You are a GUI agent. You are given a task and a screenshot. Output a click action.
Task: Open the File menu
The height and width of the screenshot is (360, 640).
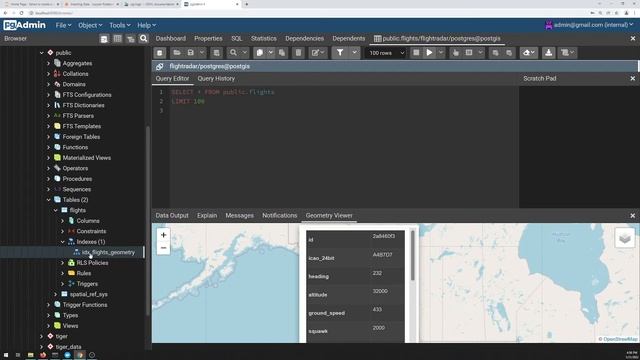(63, 25)
